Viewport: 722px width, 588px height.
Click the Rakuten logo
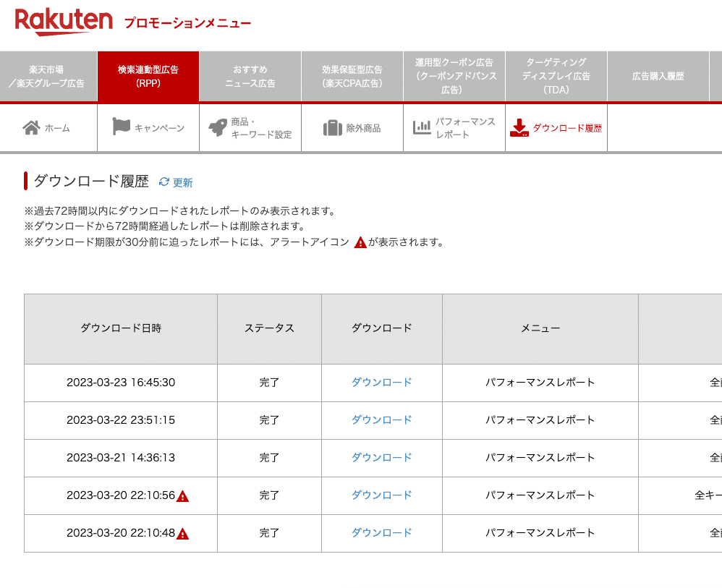pos(64,21)
